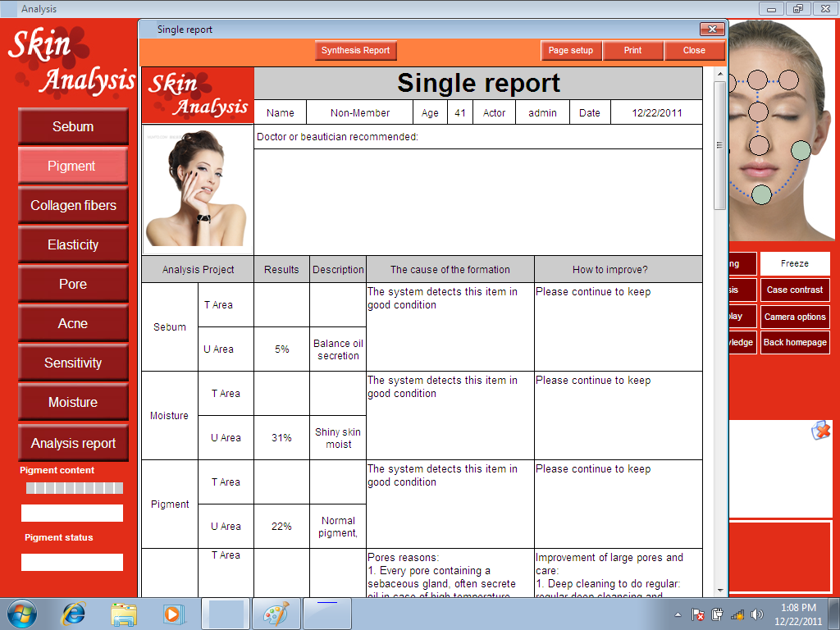
Task: Open Internet Explorer from the taskbar
Action: tap(74, 614)
